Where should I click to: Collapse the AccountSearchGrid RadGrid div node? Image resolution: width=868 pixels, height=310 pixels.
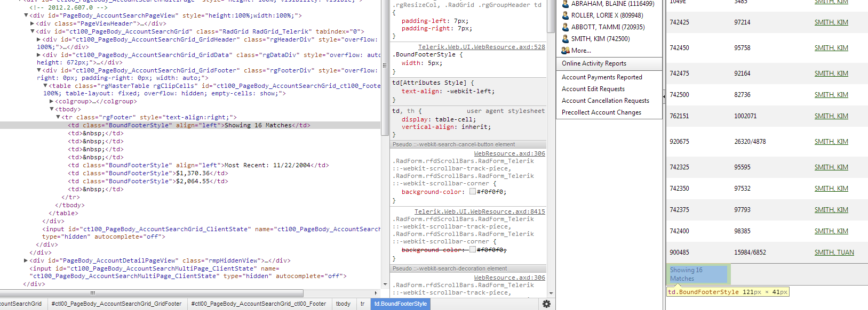click(x=33, y=31)
